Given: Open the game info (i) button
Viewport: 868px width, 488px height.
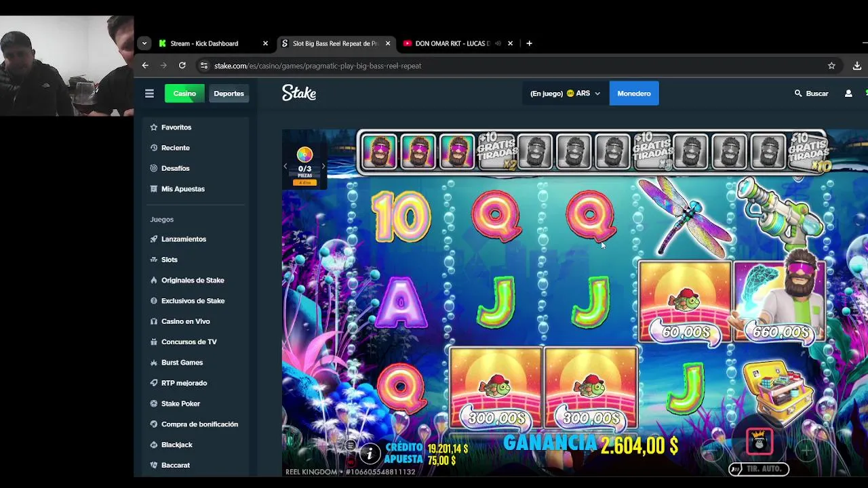Looking at the screenshot, I should [370, 453].
